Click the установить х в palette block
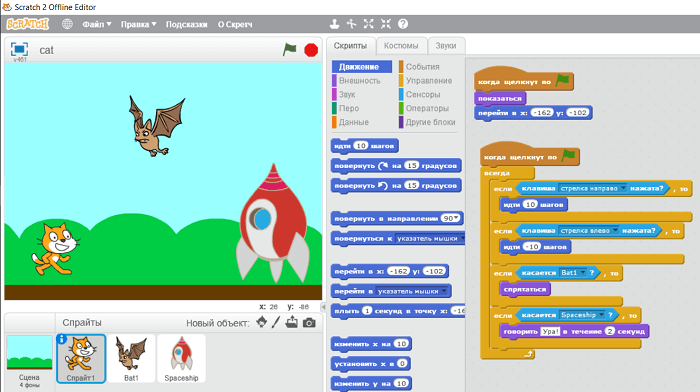Image resolution: width=700 pixels, height=392 pixels. (x=371, y=363)
